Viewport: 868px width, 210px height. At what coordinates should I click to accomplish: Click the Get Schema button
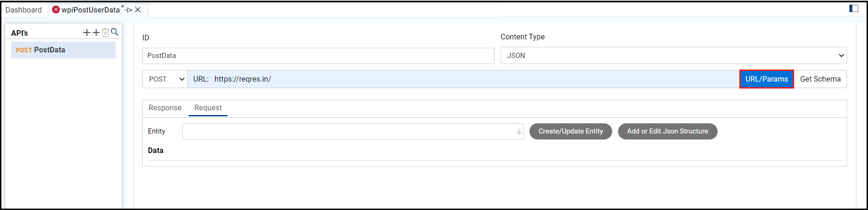pyautogui.click(x=820, y=79)
